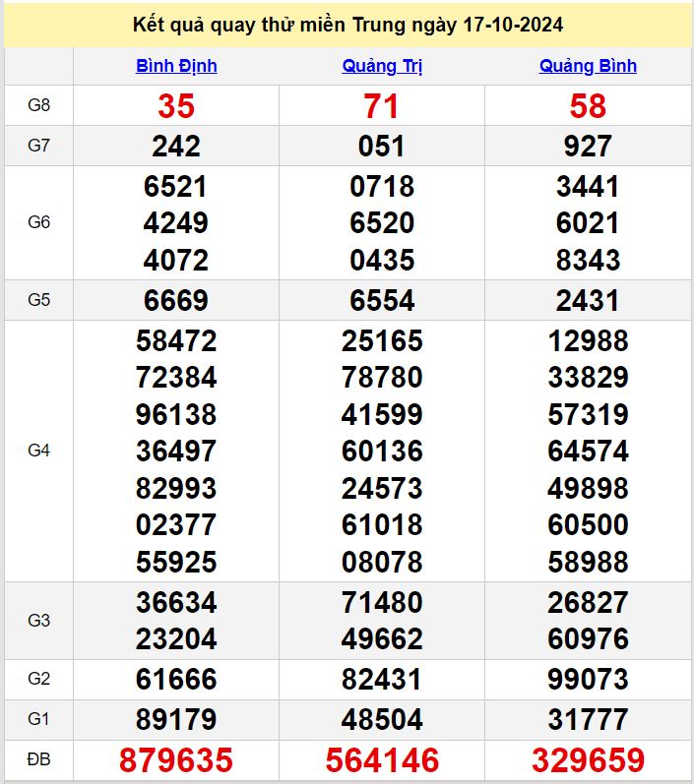
Task: Select G2 number 61666
Action: [x=176, y=679]
